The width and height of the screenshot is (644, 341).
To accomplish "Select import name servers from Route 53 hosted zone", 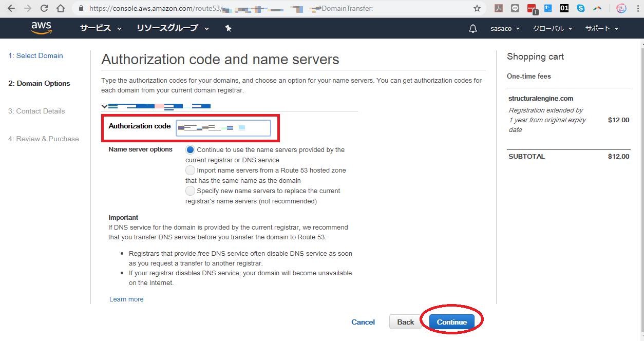I will click(x=190, y=170).
